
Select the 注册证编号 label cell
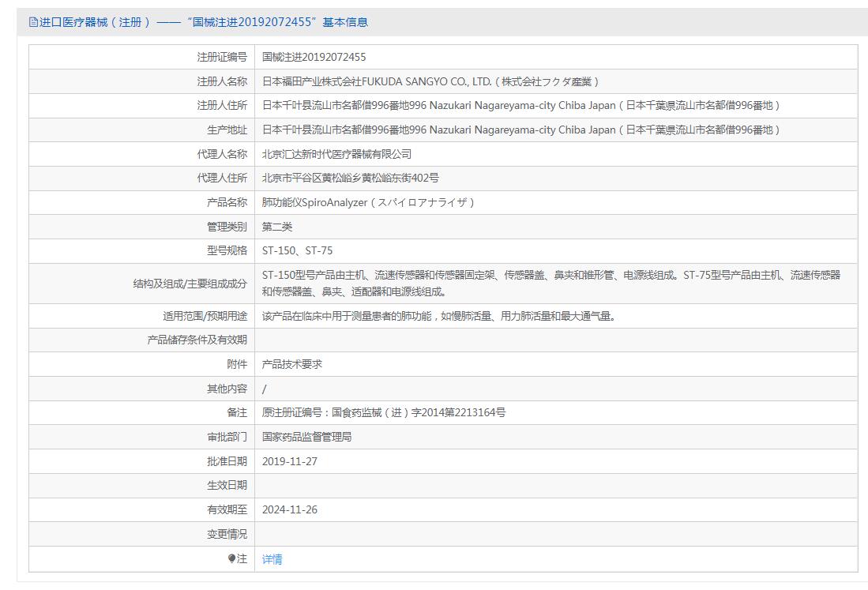222,57
